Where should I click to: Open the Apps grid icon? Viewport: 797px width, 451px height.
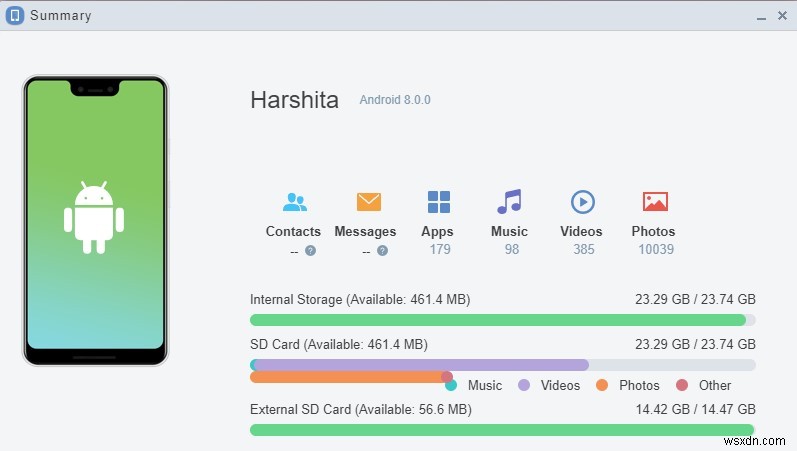pyautogui.click(x=438, y=202)
